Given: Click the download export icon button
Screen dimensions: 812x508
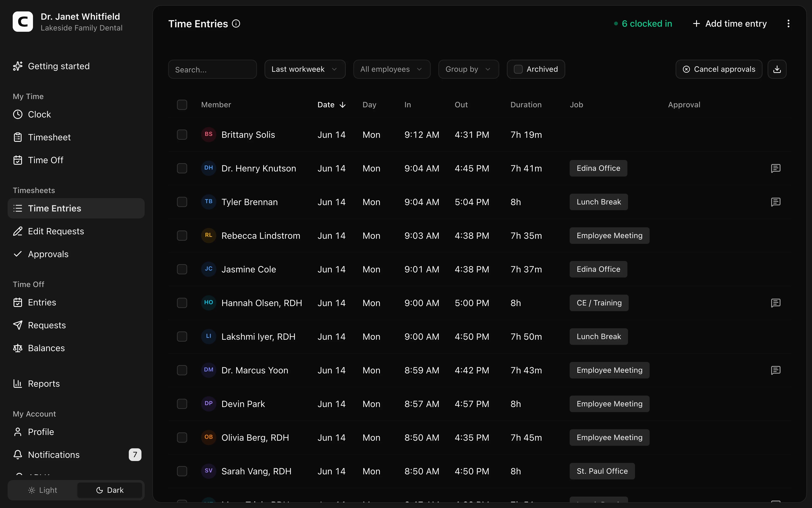Looking at the screenshot, I should (x=777, y=69).
